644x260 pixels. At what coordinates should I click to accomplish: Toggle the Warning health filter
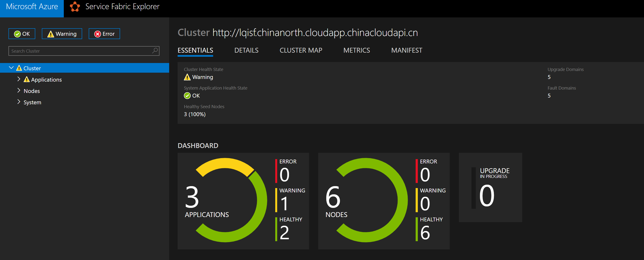[62, 34]
